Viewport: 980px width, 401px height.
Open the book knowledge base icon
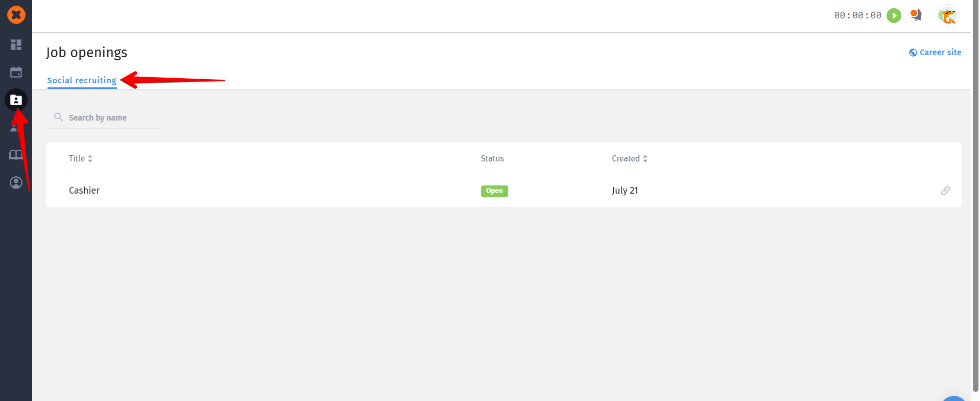click(16, 155)
